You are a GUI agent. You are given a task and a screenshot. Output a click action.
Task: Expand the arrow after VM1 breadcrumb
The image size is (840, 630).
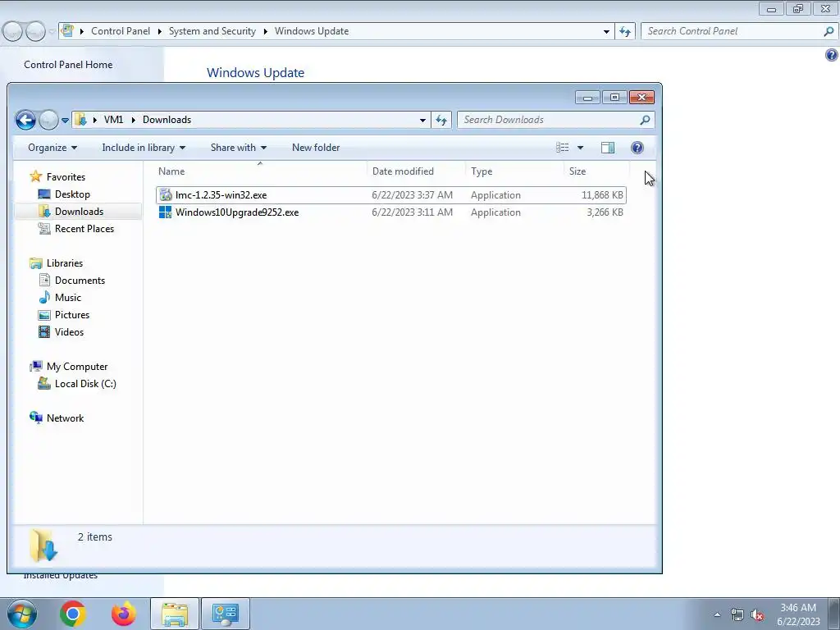tap(134, 120)
